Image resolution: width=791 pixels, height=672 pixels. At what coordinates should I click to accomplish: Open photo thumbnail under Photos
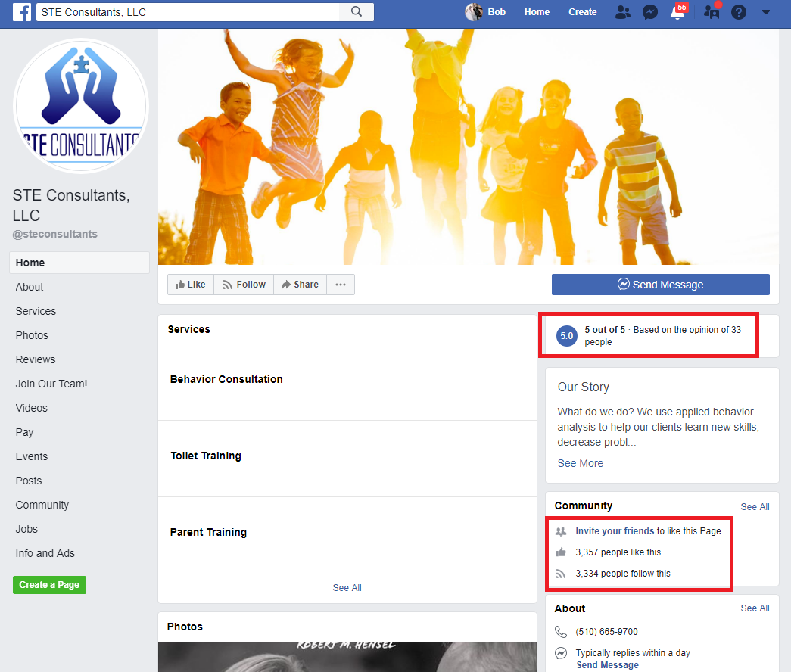(347, 657)
